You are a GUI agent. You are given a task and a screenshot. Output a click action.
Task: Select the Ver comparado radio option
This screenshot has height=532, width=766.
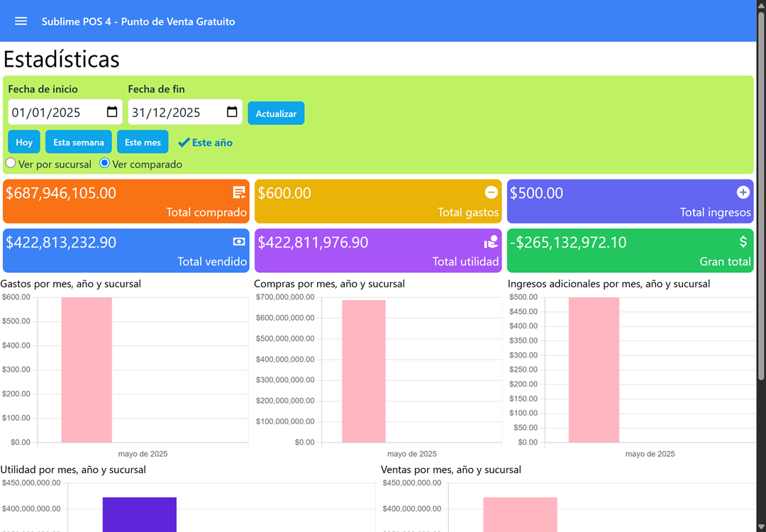click(x=104, y=163)
